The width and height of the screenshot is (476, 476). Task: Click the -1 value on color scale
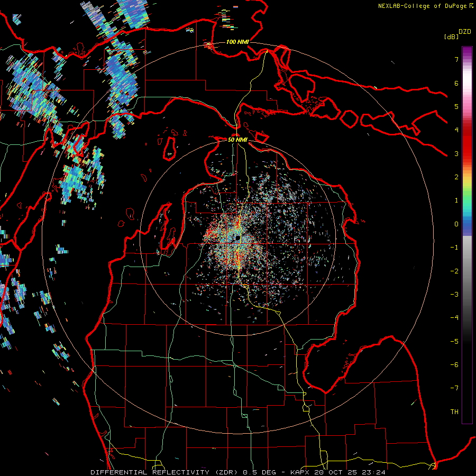(454, 248)
